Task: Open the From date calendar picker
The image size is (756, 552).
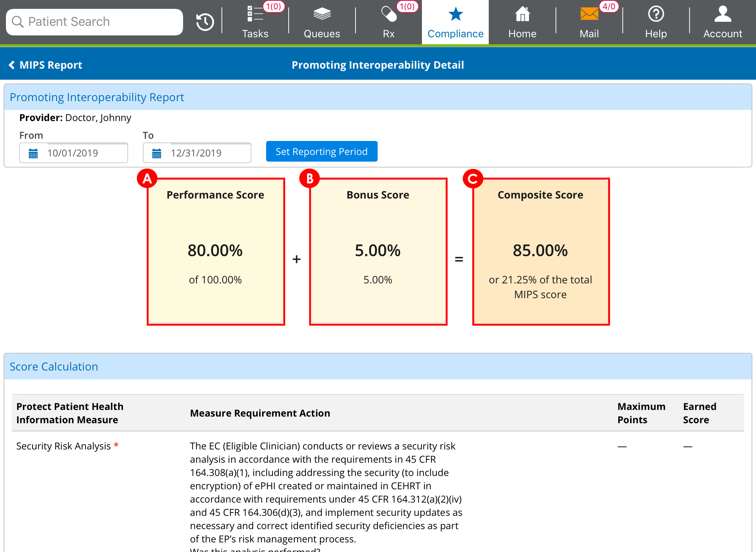Action: (x=33, y=153)
